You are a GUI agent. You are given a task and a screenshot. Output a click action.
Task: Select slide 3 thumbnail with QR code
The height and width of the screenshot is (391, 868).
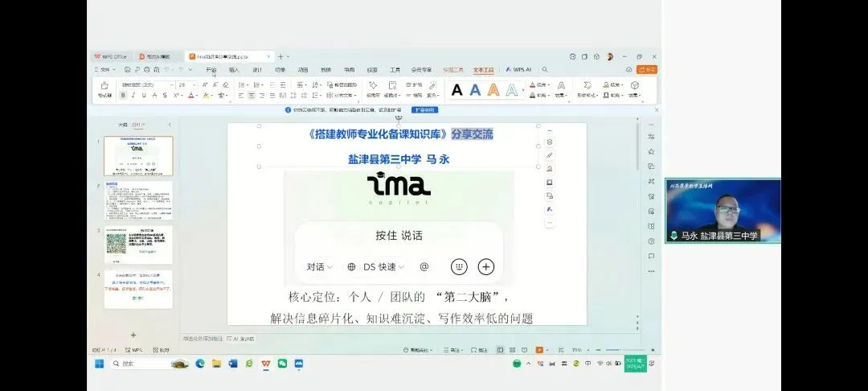[x=138, y=245]
